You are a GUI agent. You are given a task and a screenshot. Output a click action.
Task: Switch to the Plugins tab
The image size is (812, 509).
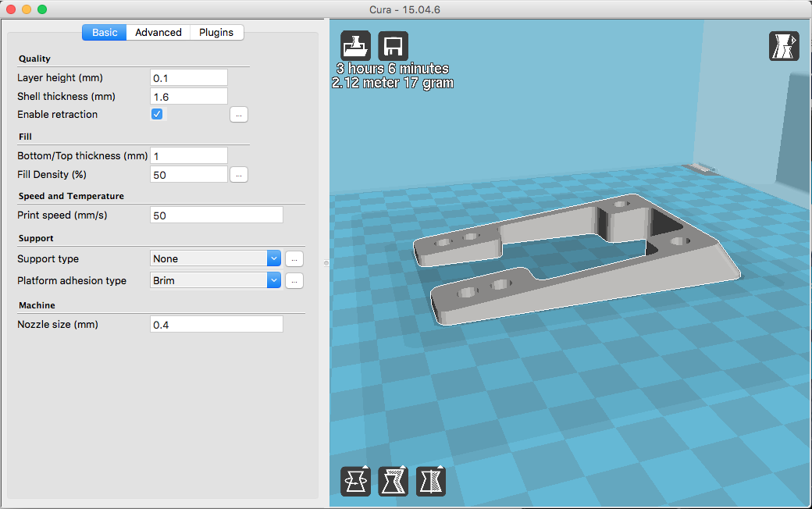point(216,32)
